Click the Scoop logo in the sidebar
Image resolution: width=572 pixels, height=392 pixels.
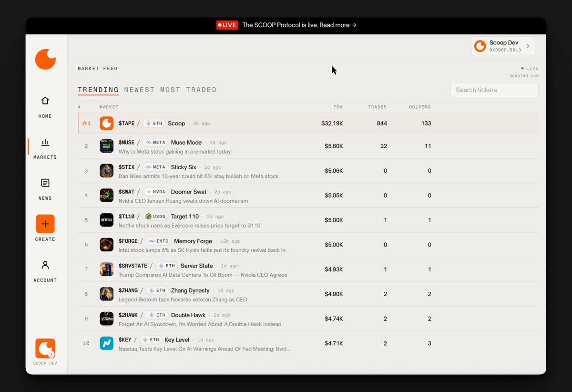coord(45,59)
